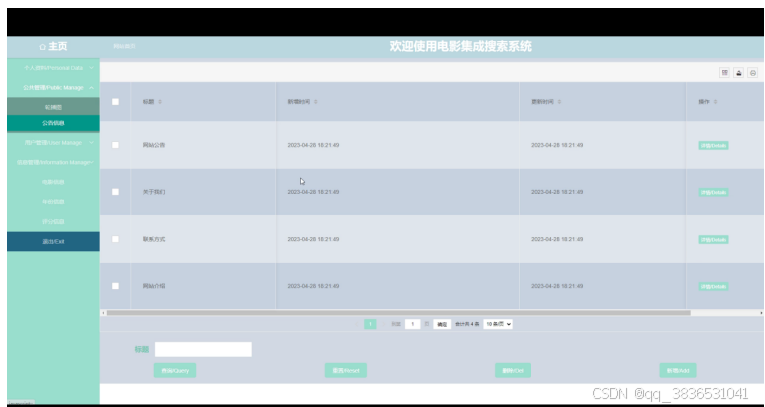Click the 确定 button in pagination
Screen dimensions: 765x407
[442, 325]
